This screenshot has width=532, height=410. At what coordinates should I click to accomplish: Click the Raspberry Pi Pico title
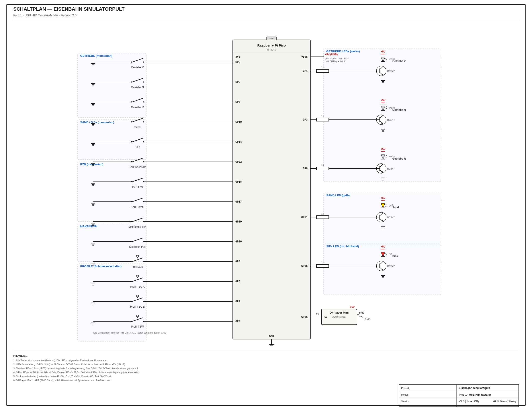coord(271,45)
